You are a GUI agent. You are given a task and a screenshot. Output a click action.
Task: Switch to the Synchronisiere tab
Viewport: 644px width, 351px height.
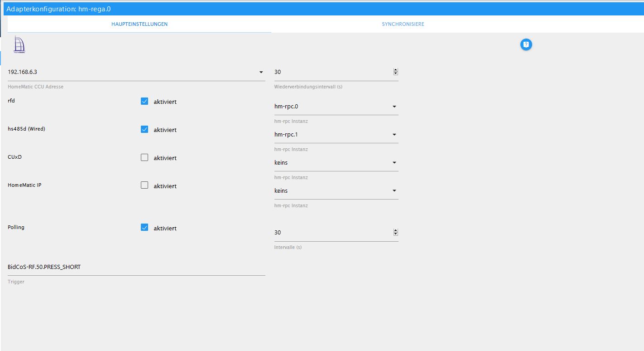coord(403,24)
